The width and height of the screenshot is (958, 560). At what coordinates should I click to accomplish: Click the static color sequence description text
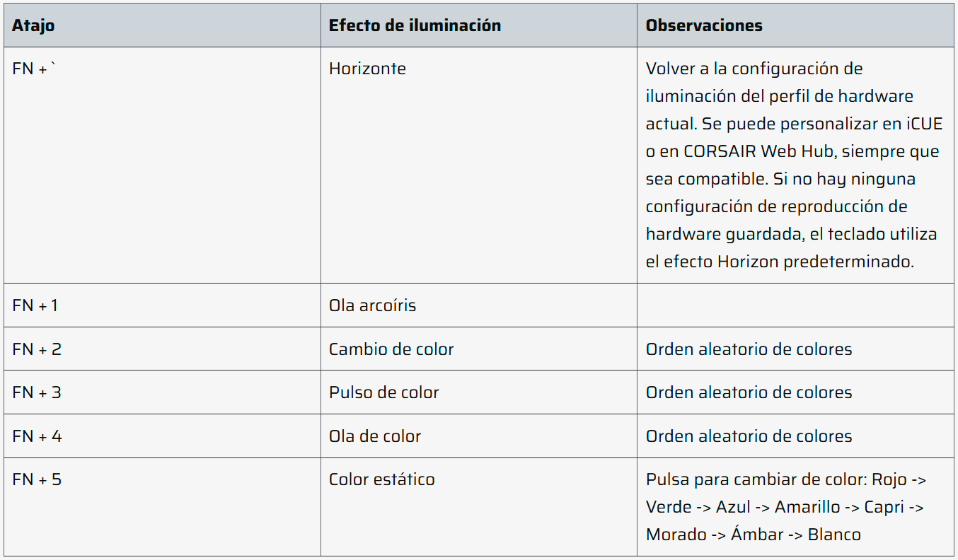(786, 507)
